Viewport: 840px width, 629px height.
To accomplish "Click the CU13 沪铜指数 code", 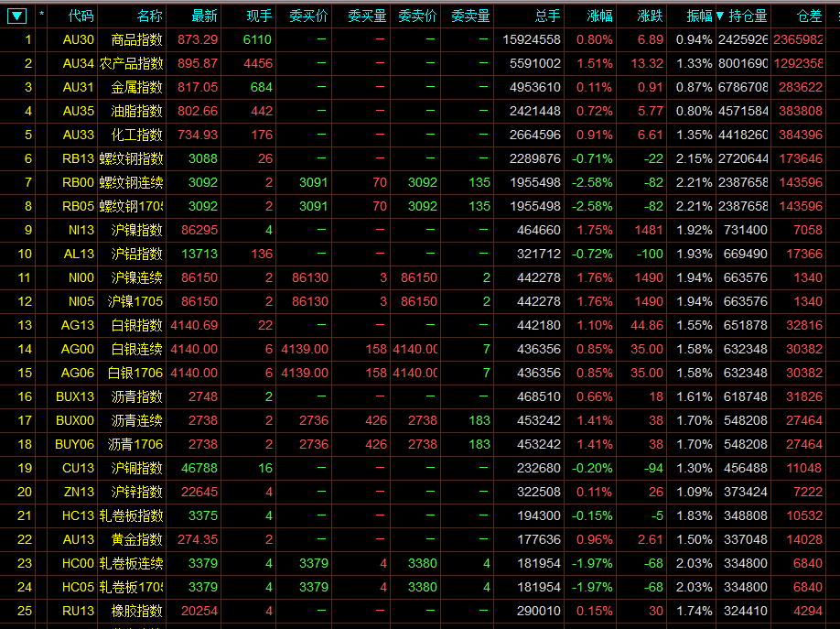I will [x=78, y=468].
